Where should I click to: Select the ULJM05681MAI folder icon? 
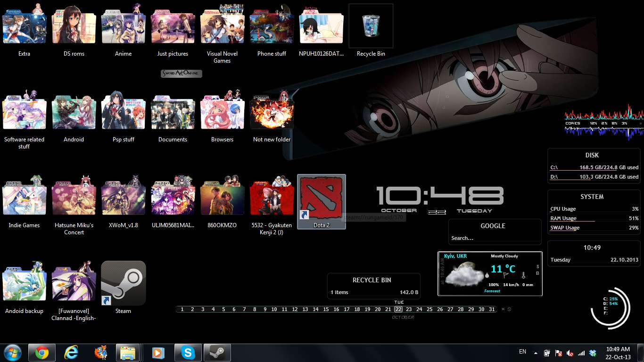173,195
